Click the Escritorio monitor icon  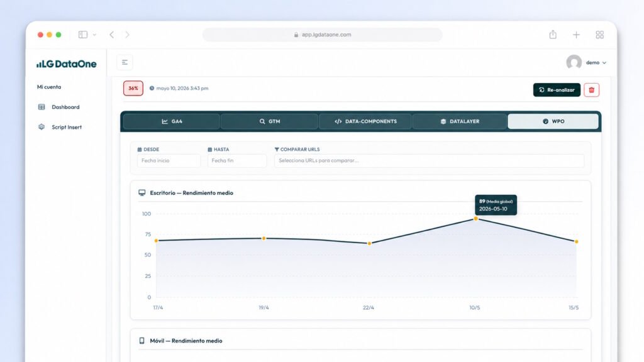coord(142,193)
